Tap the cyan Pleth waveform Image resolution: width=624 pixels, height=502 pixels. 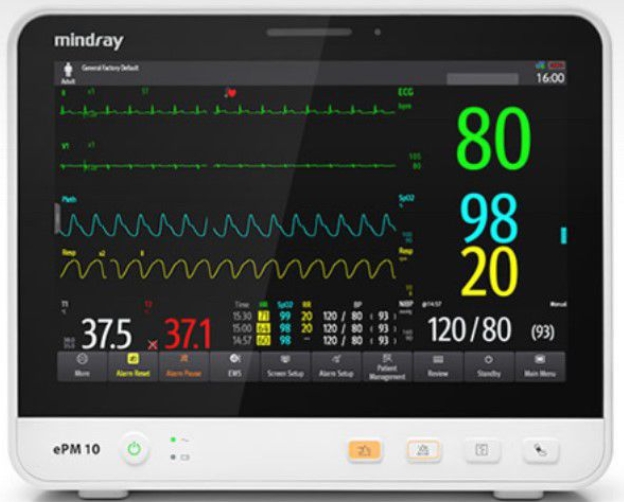click(228, 225)
